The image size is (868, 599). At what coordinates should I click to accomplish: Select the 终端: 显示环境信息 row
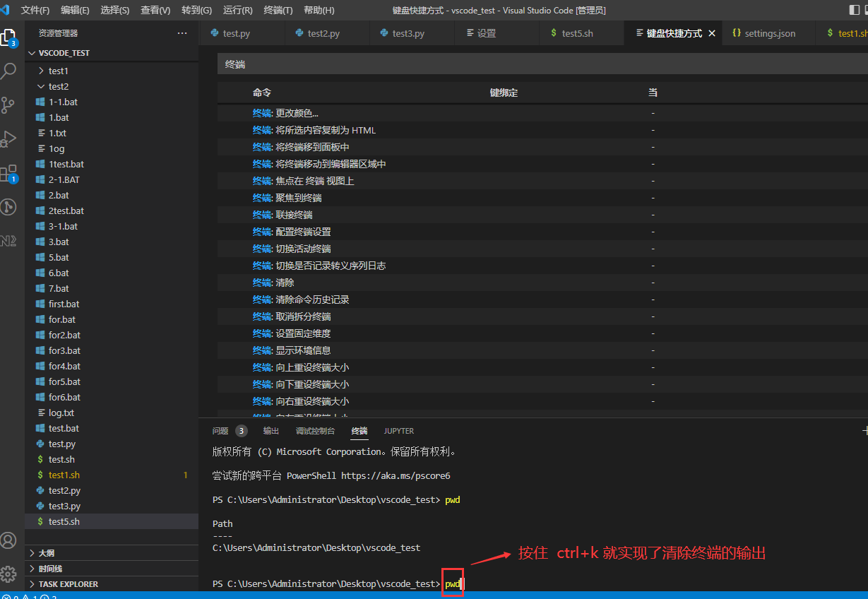pos(542,350)
